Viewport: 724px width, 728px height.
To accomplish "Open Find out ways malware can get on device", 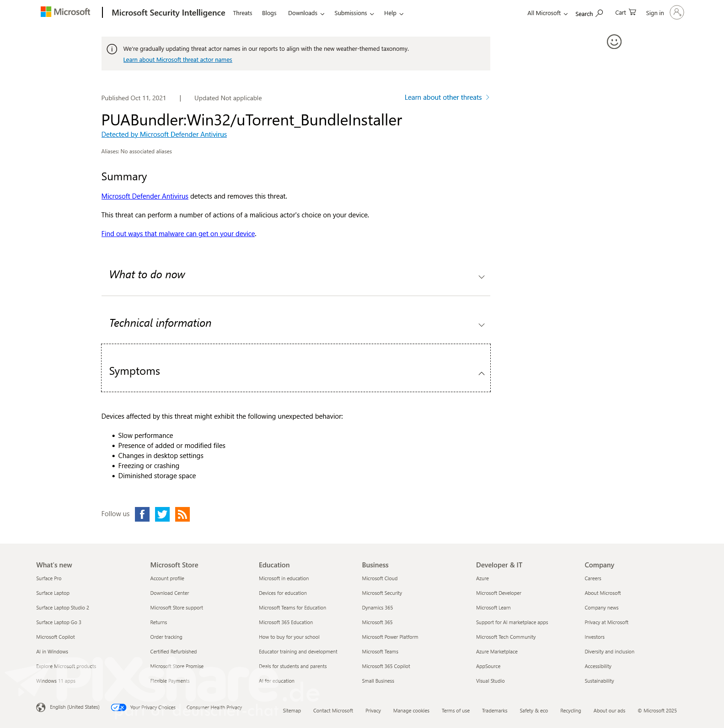I will click(x=178, y=234).
